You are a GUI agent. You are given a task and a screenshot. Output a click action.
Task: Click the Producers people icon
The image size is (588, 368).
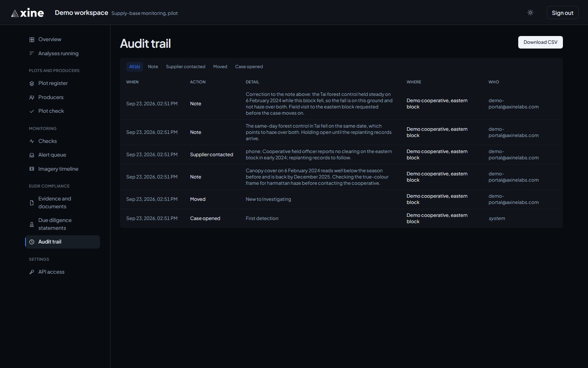coord(32,97)
